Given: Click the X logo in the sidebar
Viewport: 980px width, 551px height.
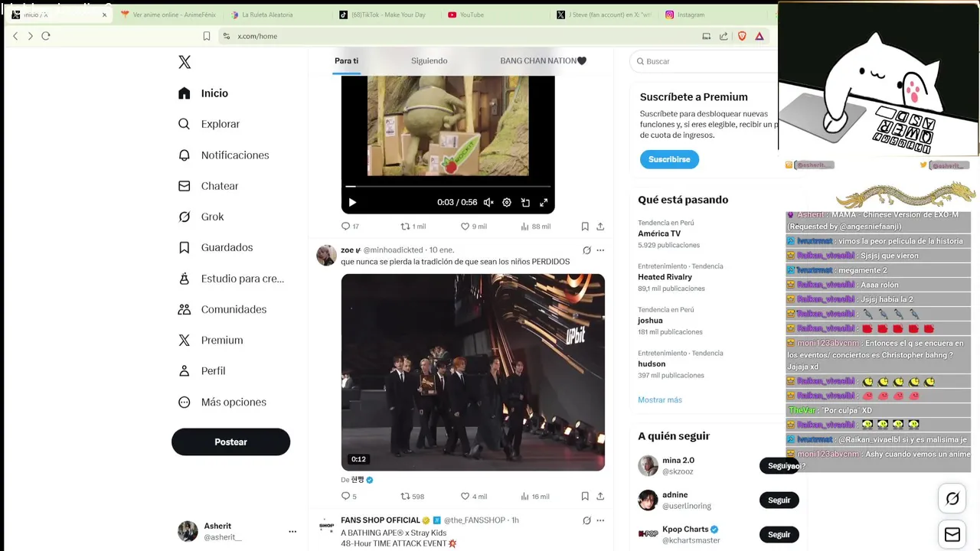Looking at the screenshot, I should (x=185, y=62).
